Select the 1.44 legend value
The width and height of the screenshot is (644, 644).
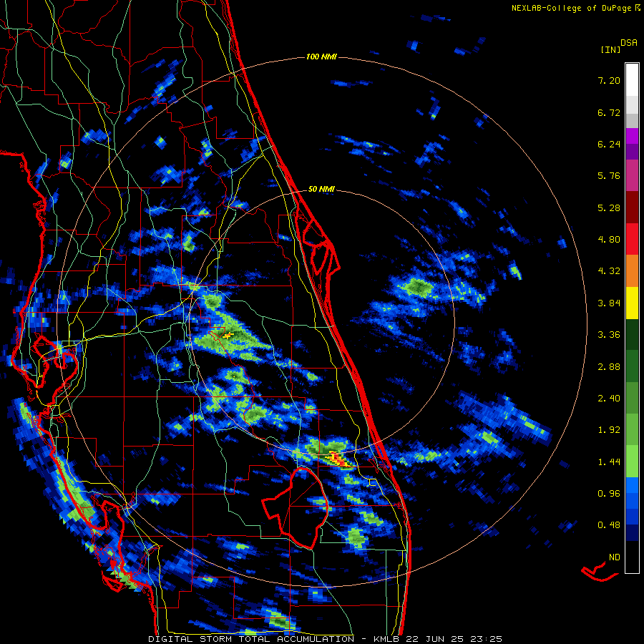[x=609, y=462]
